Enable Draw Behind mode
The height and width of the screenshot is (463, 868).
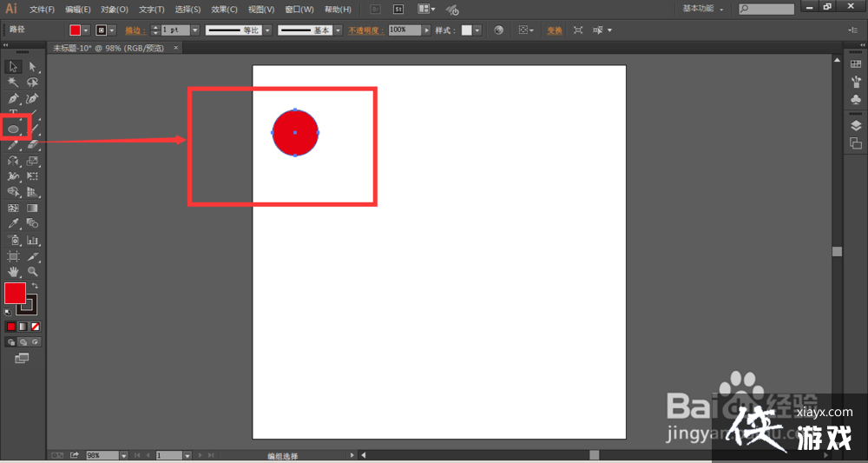(23, 342)
